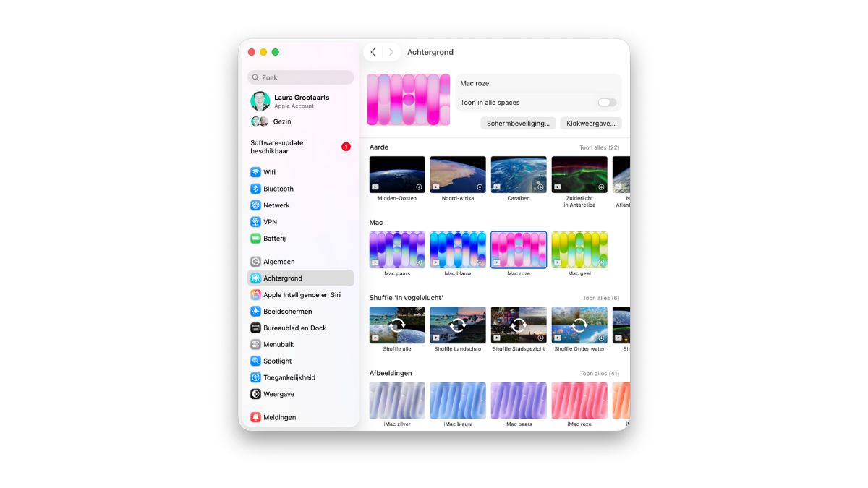
Task: Navigate forward with the right chevron
Action: (391, 52)
